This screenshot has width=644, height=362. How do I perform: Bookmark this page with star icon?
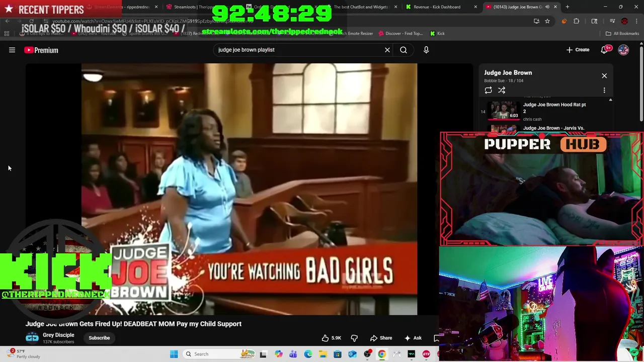547,21
